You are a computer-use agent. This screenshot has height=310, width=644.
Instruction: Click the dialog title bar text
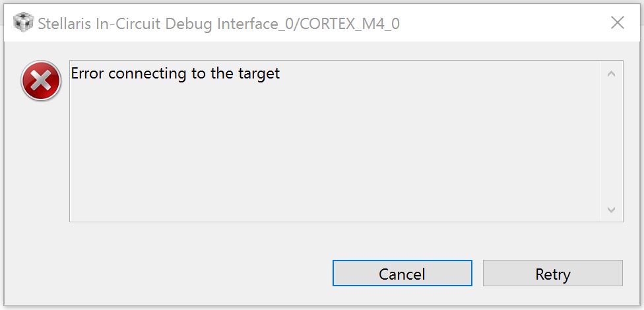(x=218, y=24)
